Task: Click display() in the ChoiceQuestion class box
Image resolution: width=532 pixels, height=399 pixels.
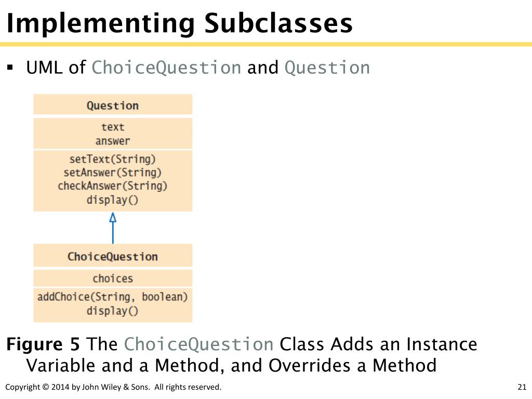Action: [113, 311]
